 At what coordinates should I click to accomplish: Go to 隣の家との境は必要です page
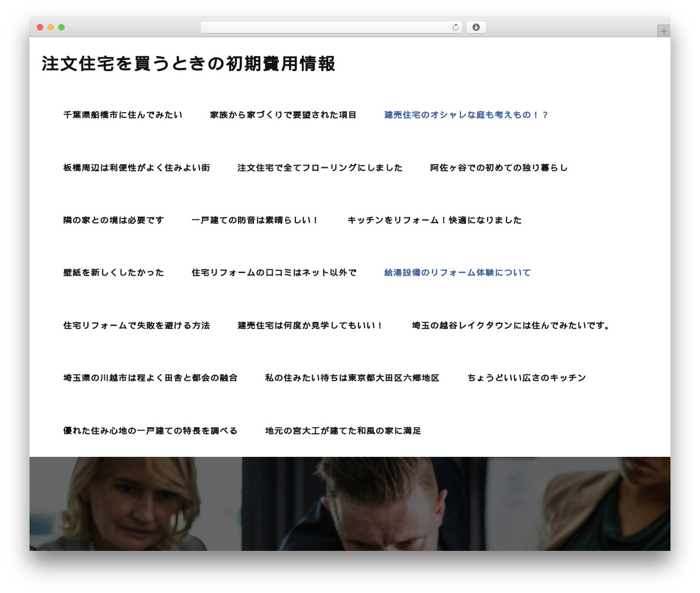coord(114,220)
